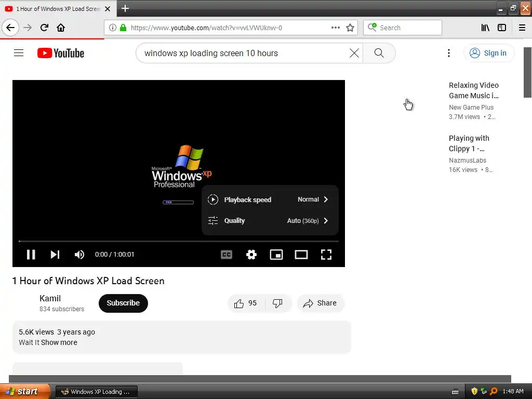Click the browser Forward arrow button
Screen dimensions: 532x399
click(28, 28)
